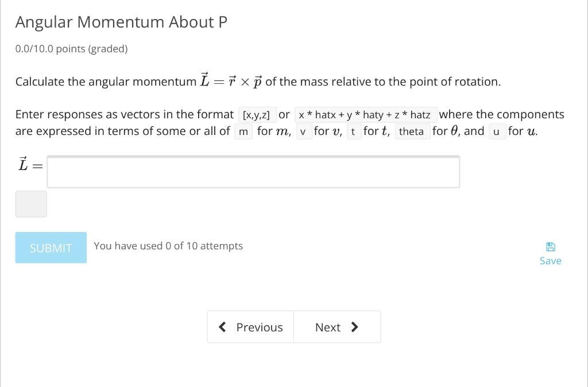
Task: Click inside the angular momentum answer field
Action: click(x=254, y=171)
